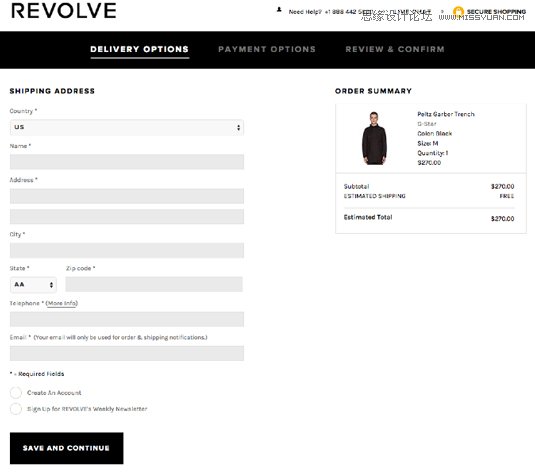Click the Save and Continue button
The width and height of the screenshot is (535, 474).
click(x=67, y=448)
